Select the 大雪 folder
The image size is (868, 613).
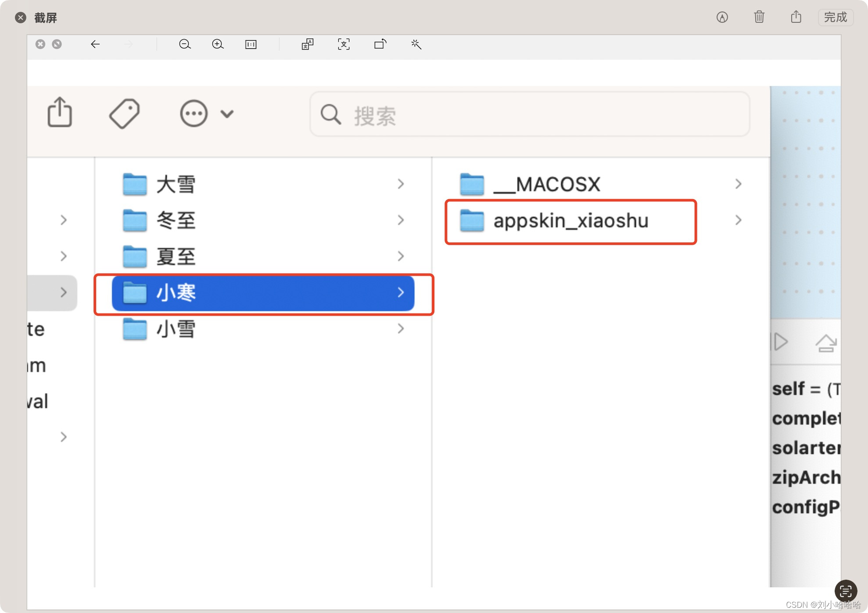point(176,184)
